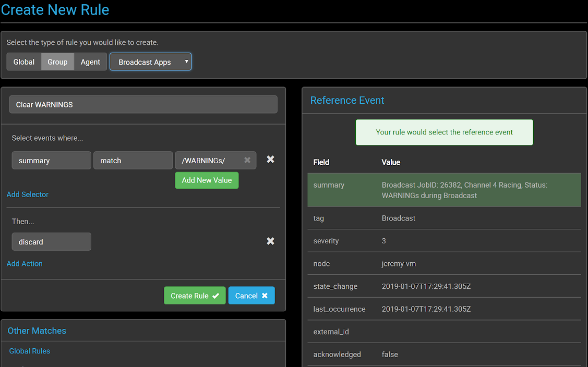Click the last_occurrence field label
588x367 pixels.
[x=339, y=309]
